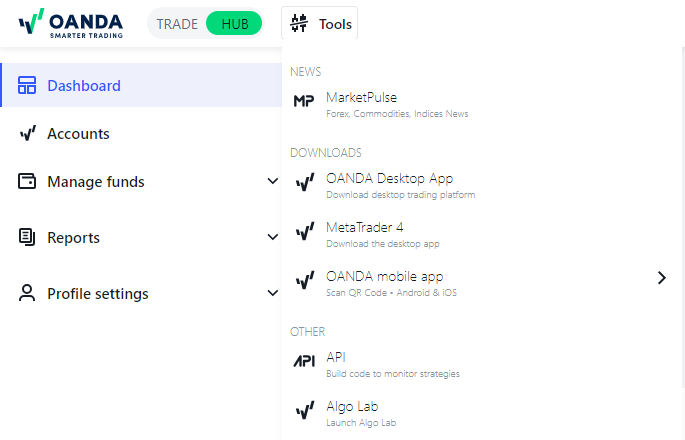Choose MetaTrader 4 from the menu
The width and height of the screenshot is (685, 440).
coord(481,235)
